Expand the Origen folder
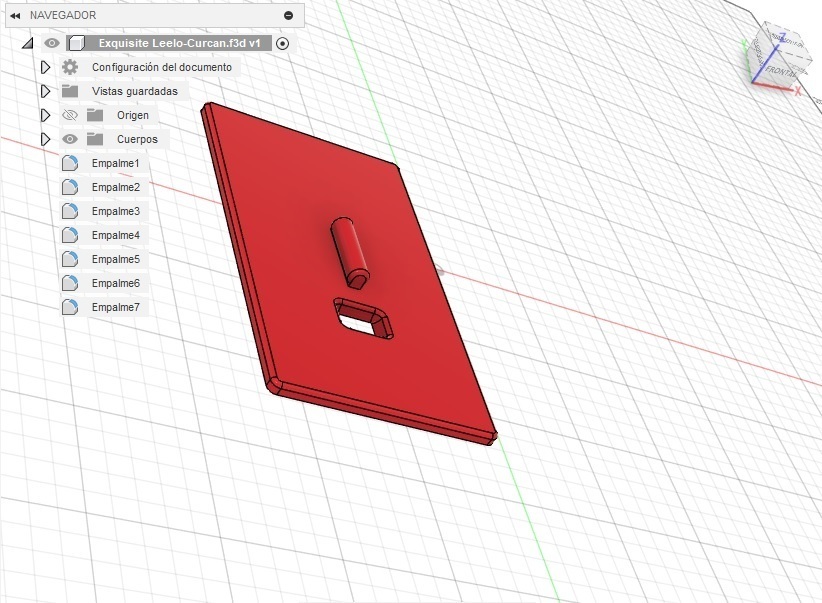 click(x=46, y=115)
